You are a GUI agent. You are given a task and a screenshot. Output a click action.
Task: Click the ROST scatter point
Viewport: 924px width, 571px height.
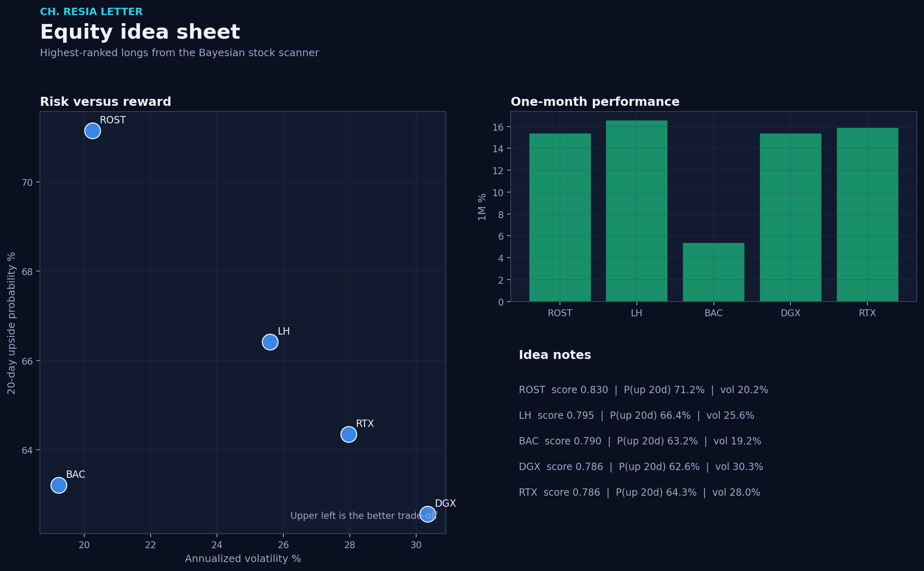pos(92,131)
